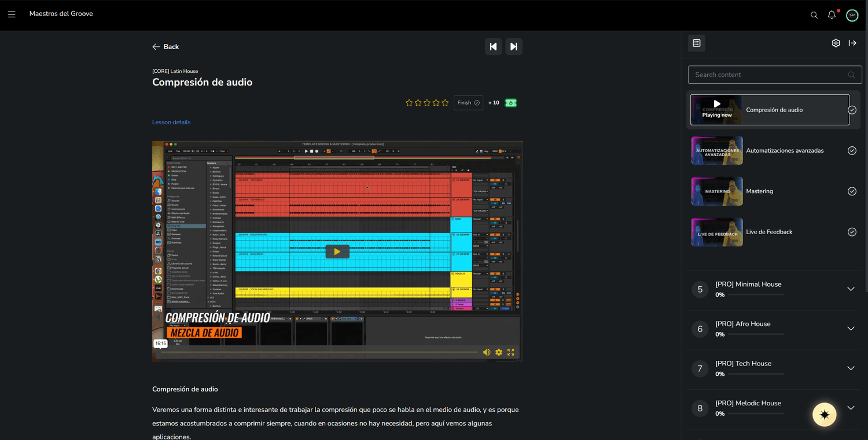Toggle completion check for Mastering
868x440 pixels.
(852, 191)
